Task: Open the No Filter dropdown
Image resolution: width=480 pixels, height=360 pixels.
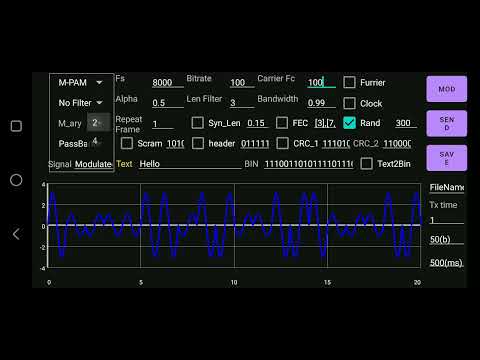Action: pos(80,103)
